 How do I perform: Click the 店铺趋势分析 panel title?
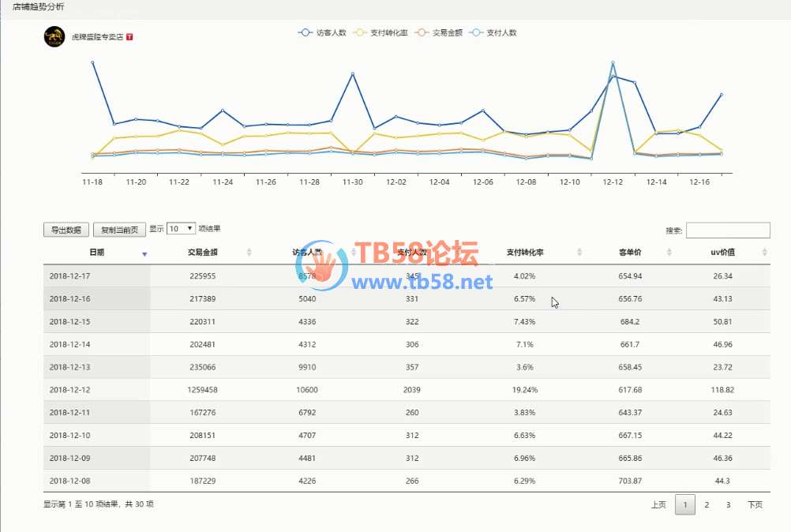39,7
